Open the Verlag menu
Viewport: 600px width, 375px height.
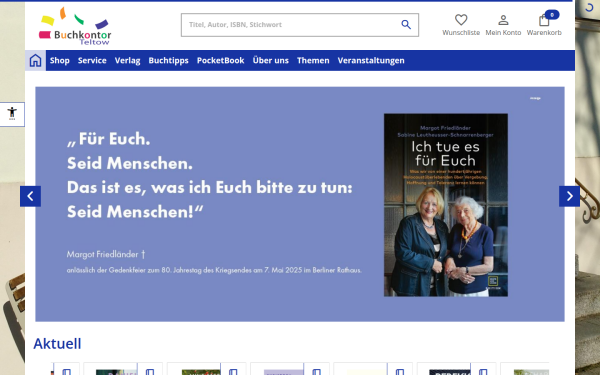click(127, 60)
